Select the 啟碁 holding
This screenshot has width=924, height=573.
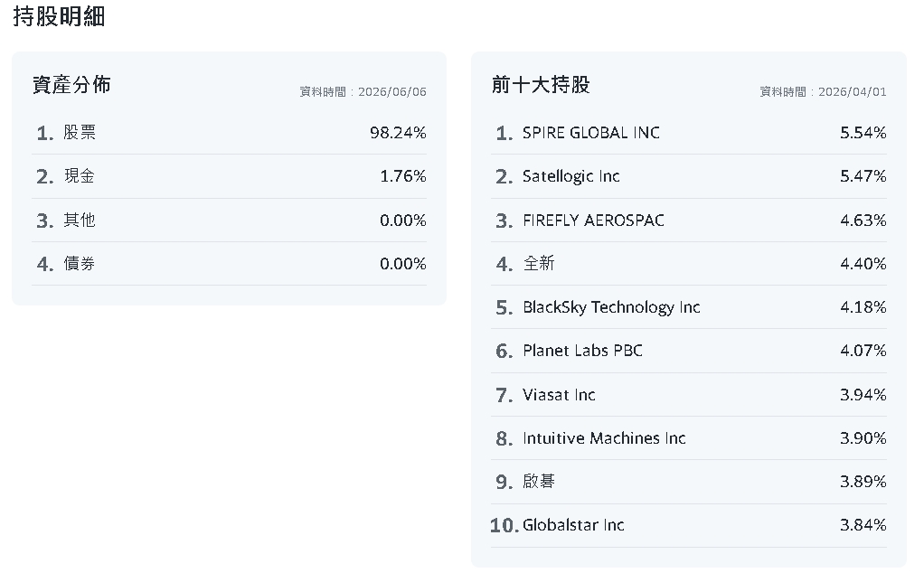pos(689,482)
